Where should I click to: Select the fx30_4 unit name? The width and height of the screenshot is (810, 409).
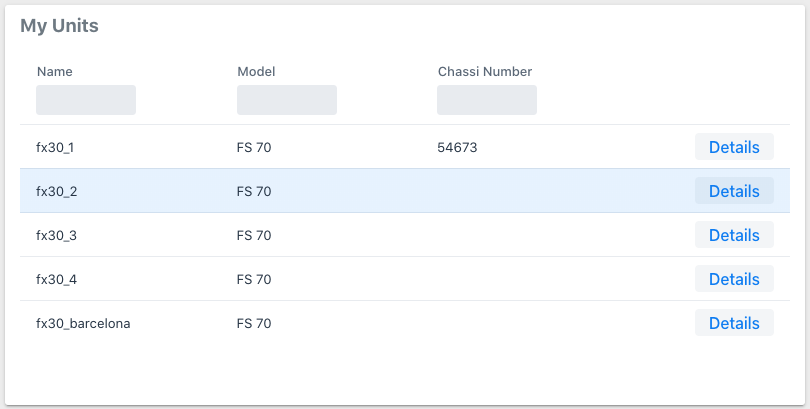56,279
